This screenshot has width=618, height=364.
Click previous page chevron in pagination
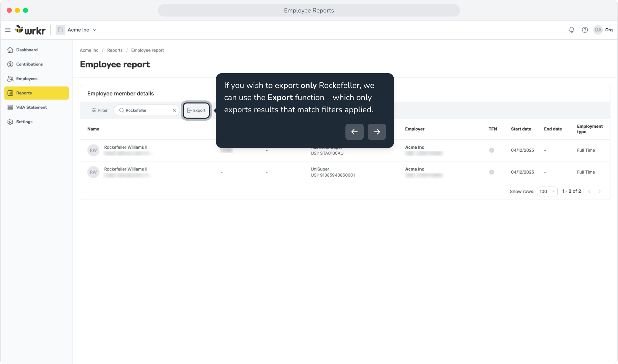(589, 191)
